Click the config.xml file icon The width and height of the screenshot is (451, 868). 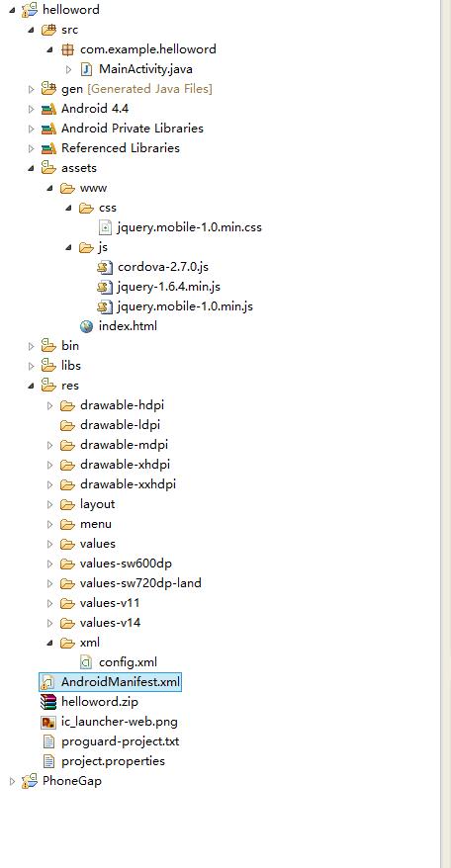86,662
